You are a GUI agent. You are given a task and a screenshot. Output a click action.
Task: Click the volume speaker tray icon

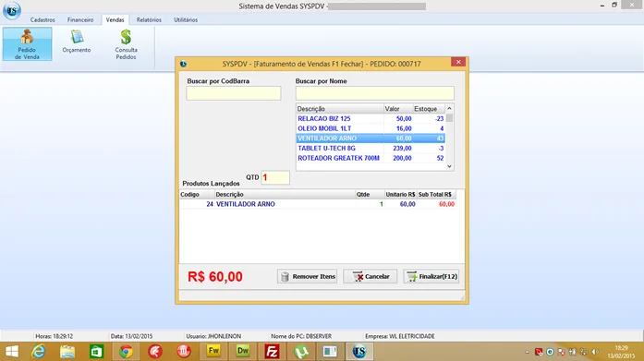(x=595, y=352)
